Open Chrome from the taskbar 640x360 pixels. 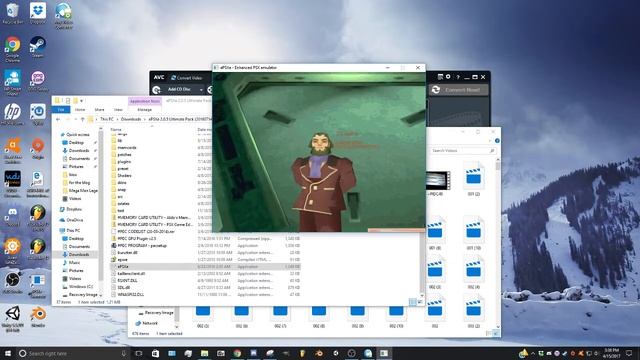coord(237,353)
